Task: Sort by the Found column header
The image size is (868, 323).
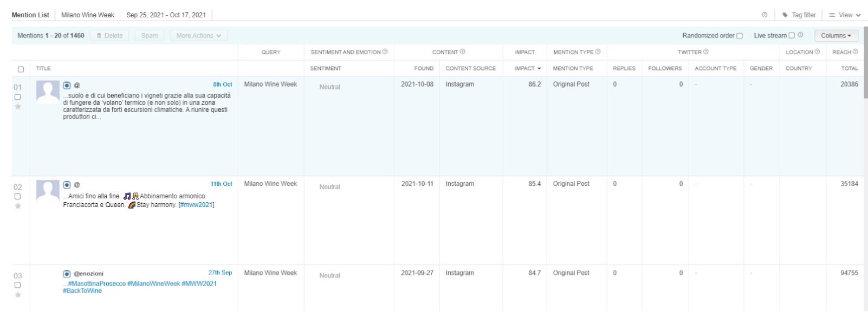Action: coord(424,69)
